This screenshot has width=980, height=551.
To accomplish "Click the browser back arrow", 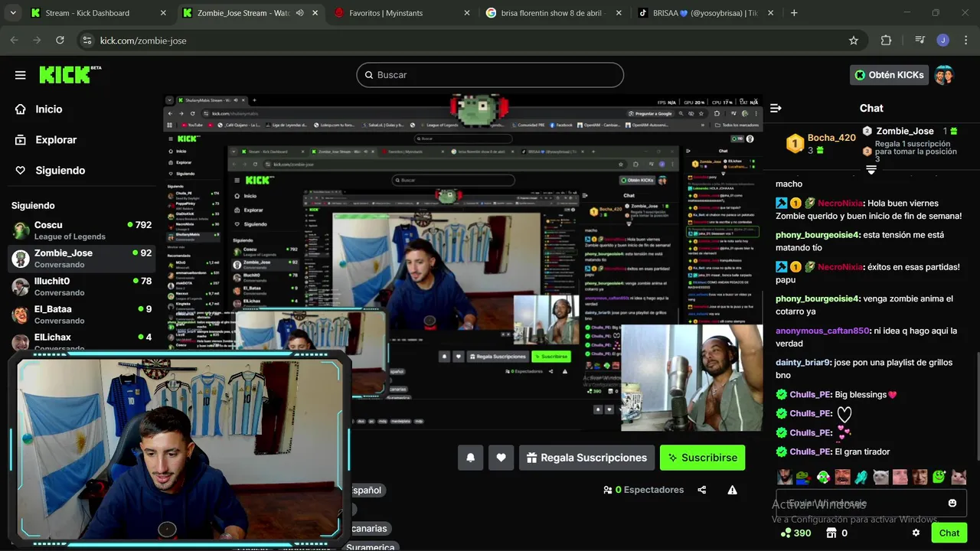I will pyautogui.click(x=14, y=41).
